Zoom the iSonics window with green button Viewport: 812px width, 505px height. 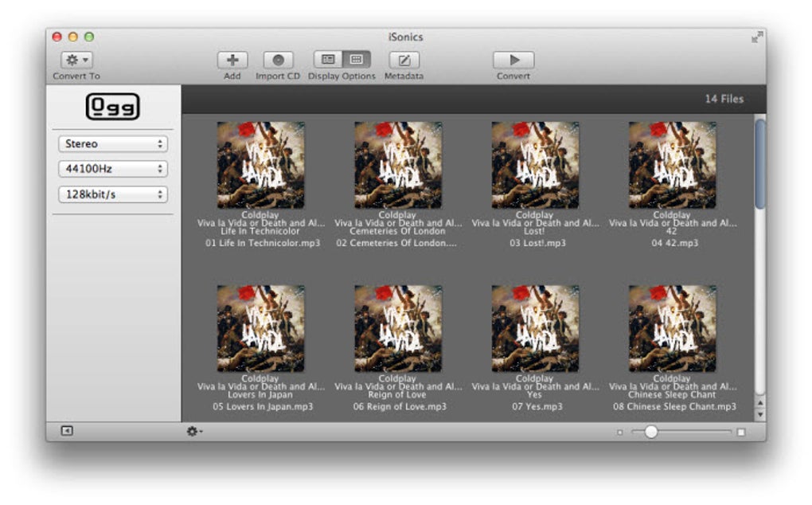click(x=89, y=37)
